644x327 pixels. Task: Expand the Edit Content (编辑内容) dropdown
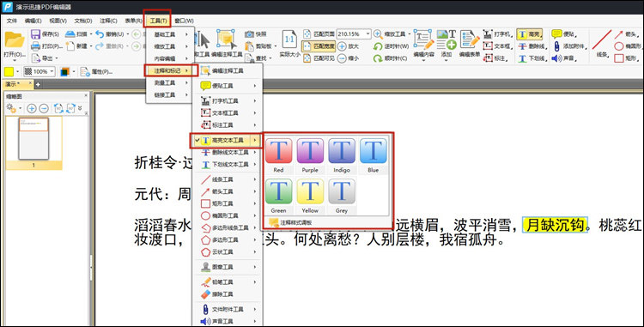[x=423, y=61]
